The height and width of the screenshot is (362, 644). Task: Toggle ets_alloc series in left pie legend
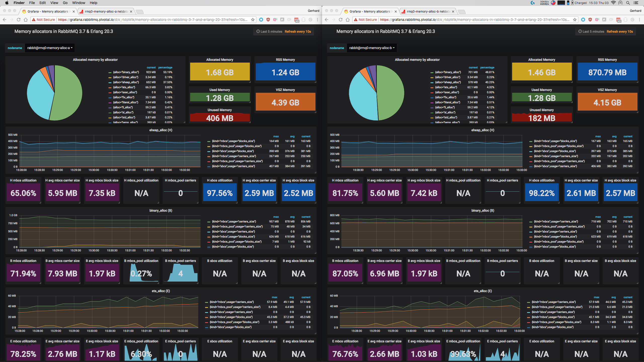tap(124, 87)
